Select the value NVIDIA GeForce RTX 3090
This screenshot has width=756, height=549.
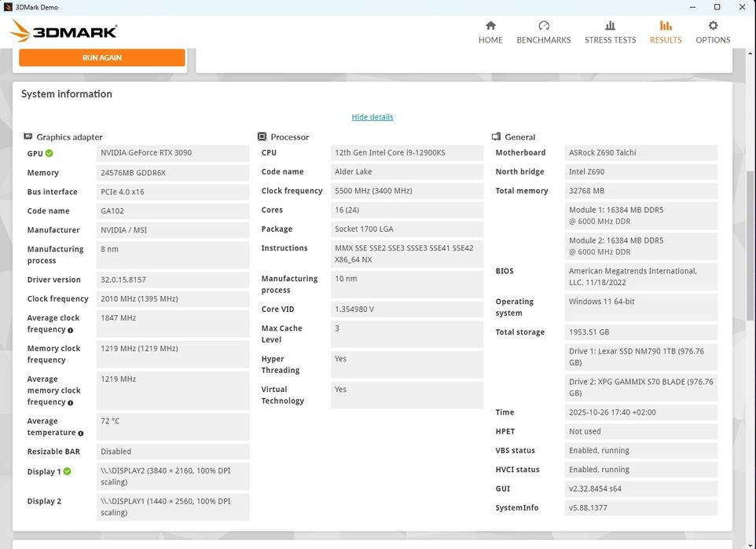point(173,153)
